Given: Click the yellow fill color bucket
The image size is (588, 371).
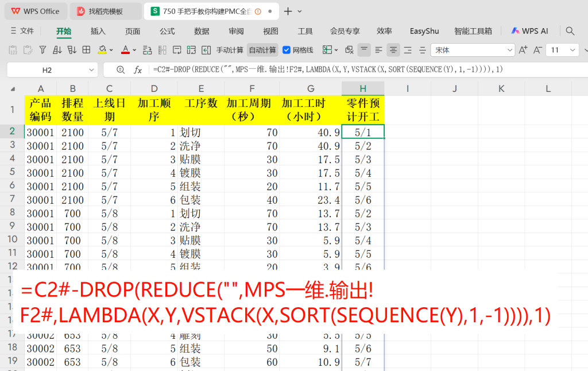Looking at the screenshot, I should tap(102, 50).
